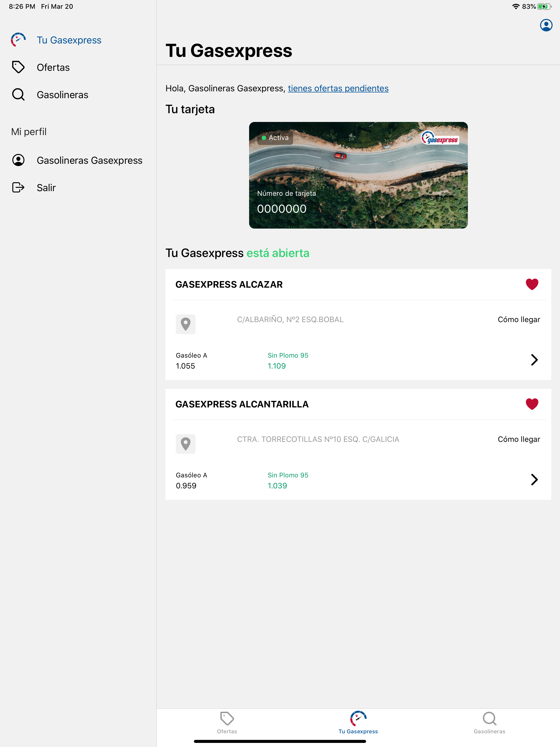560x747 pixels.
Task: Click the location pin for Gasexpress Alcantarilla
Action: (185, 444)
